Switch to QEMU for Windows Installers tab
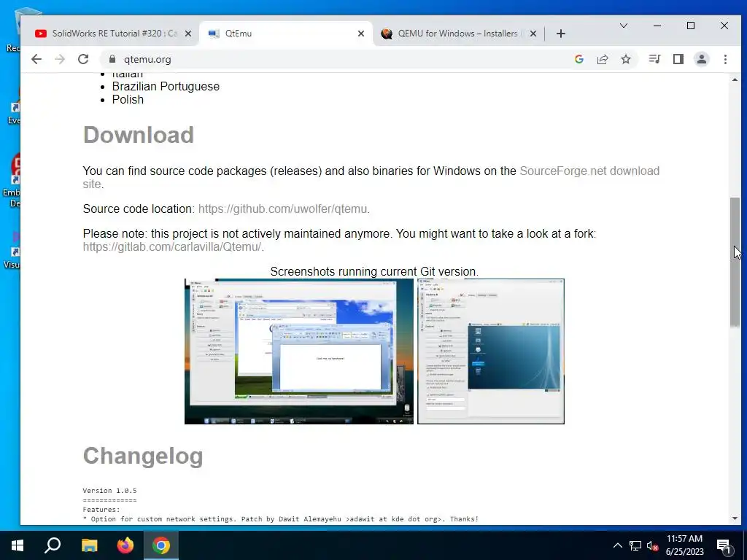 click(457, 34)
